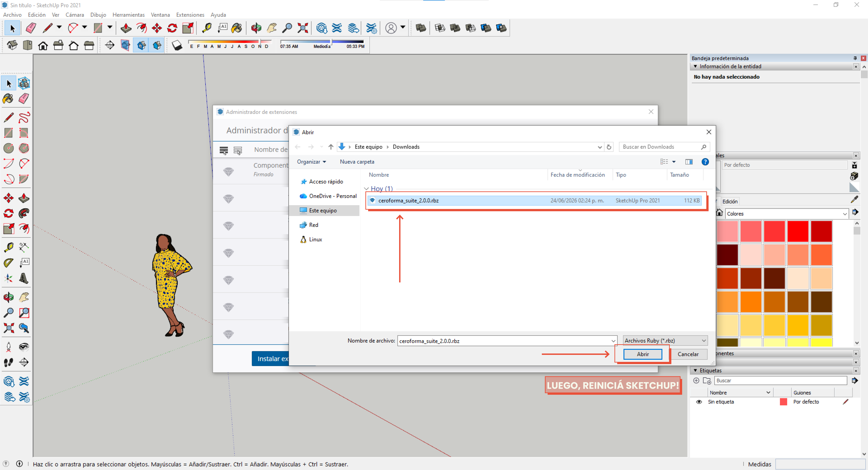Open the Cámara menu
This screenshot has height=470, width=868.
click(75, 15)
